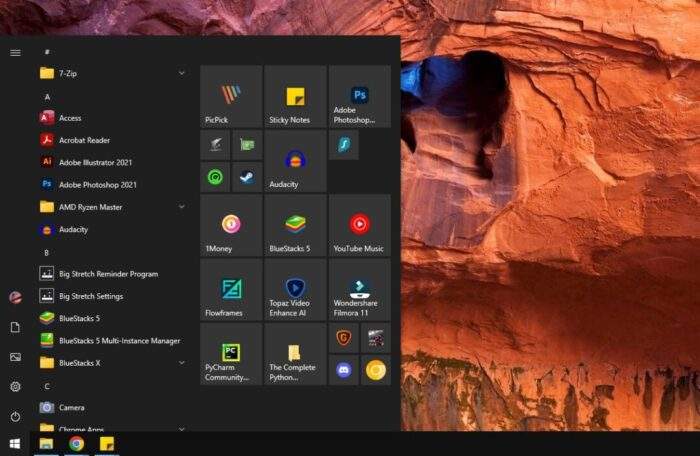Launch BlueStacks 5 from the app list
Viewport: 700px width, 456px height.
click(112, 318)
